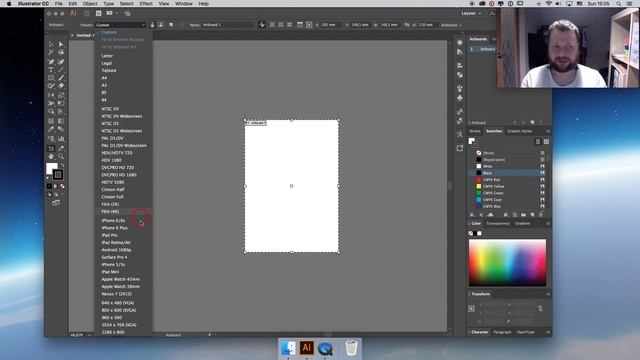Select the Column Graph tool
The width and height of the screenshot is (640, 360).
click(61, 139)
